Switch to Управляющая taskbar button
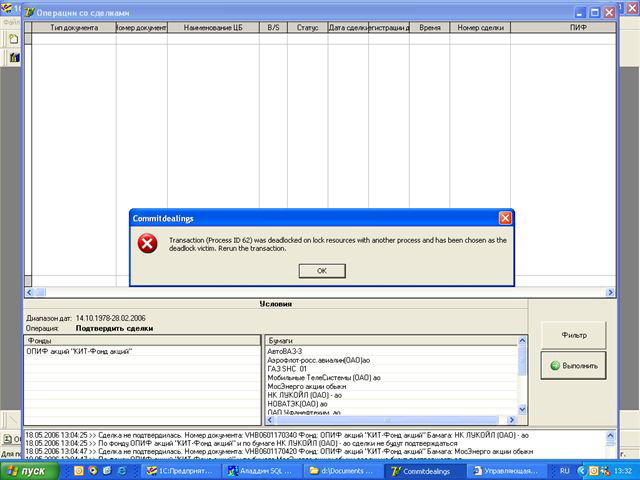 point(506,471)
